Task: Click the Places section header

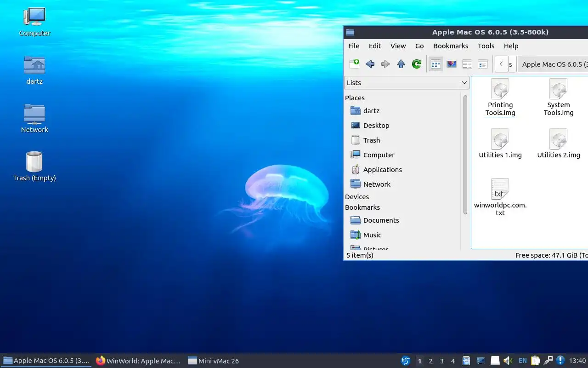Action: point(355,98)
